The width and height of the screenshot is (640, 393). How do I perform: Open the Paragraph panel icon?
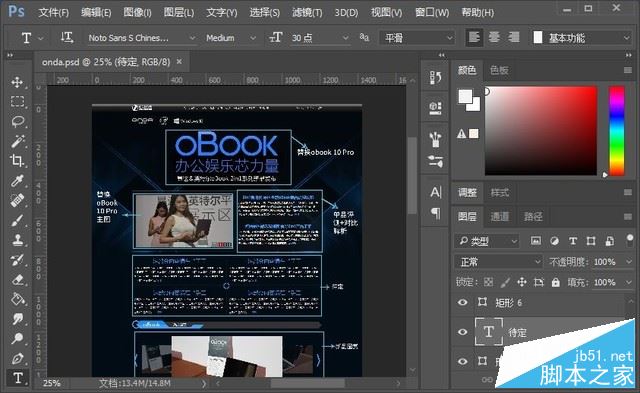pos(435,213)
